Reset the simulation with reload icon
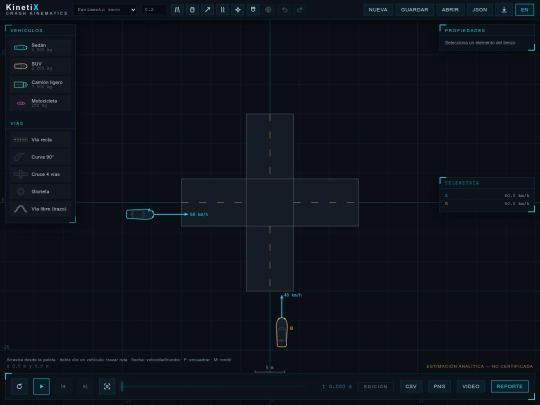Screen dimensions: 540x405 (x=19, y=386)
